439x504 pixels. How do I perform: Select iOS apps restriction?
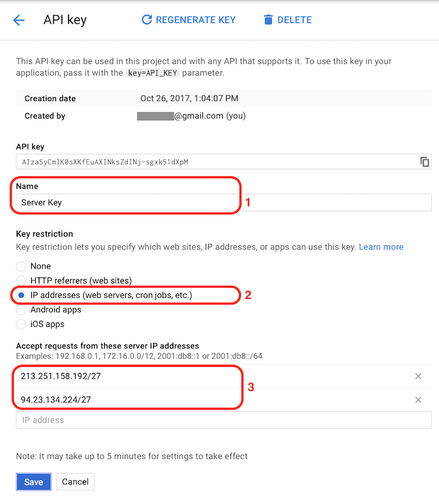(21, 324)
